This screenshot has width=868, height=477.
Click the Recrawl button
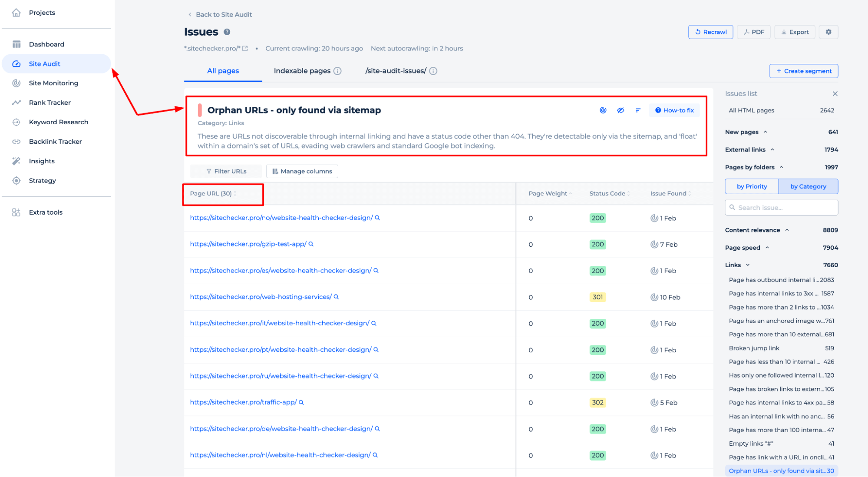(x=710, y=32)
